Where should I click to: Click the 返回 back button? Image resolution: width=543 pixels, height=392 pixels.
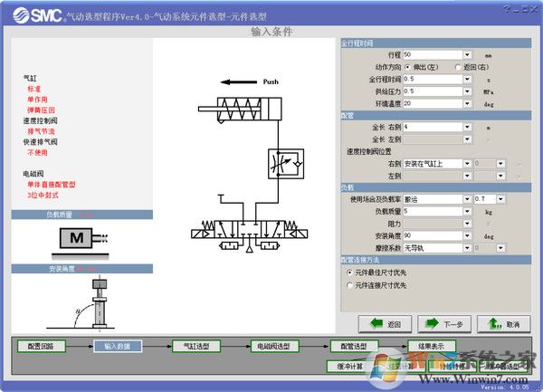click(x=386, y=324)
